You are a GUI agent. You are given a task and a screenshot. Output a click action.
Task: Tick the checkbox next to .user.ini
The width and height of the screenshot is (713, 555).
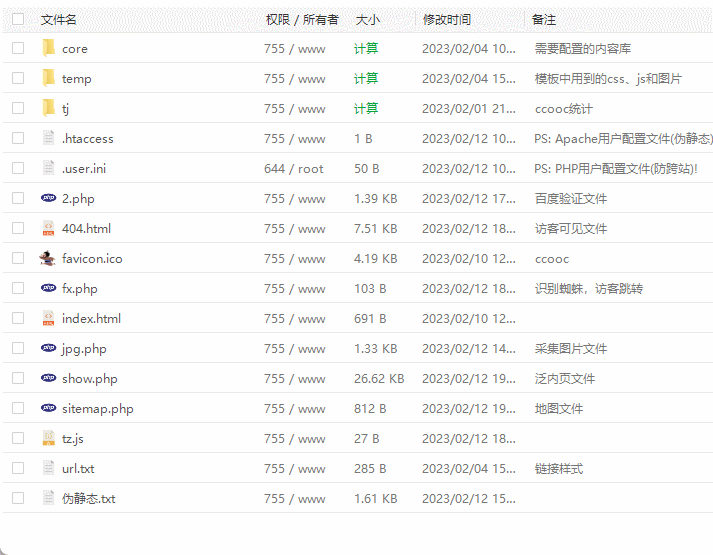[18, 168]
